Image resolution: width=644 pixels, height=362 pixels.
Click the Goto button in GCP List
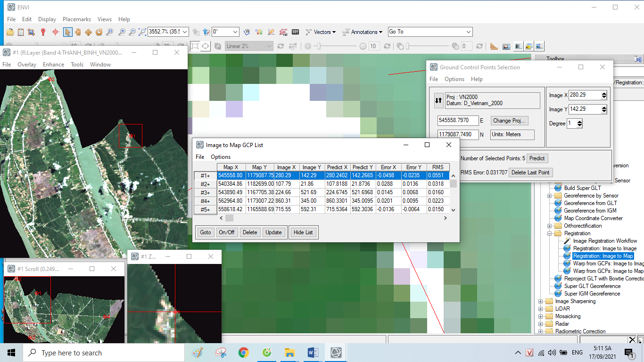point(205,232)
